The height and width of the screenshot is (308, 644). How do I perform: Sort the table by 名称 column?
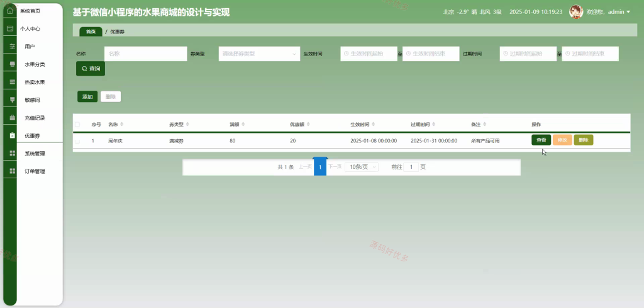click(121, 124)
